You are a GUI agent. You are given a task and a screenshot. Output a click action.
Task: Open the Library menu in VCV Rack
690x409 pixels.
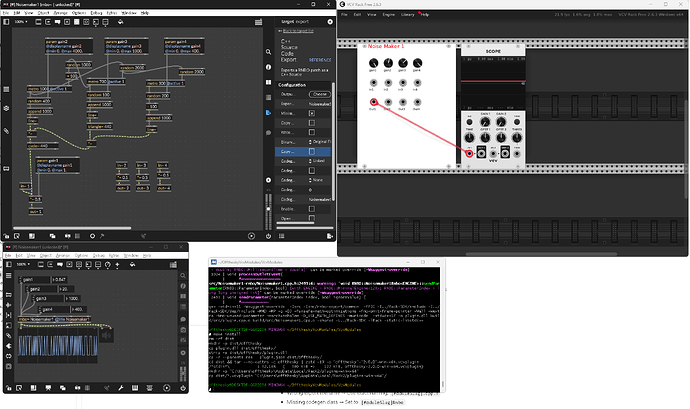[x=407, y=15]
